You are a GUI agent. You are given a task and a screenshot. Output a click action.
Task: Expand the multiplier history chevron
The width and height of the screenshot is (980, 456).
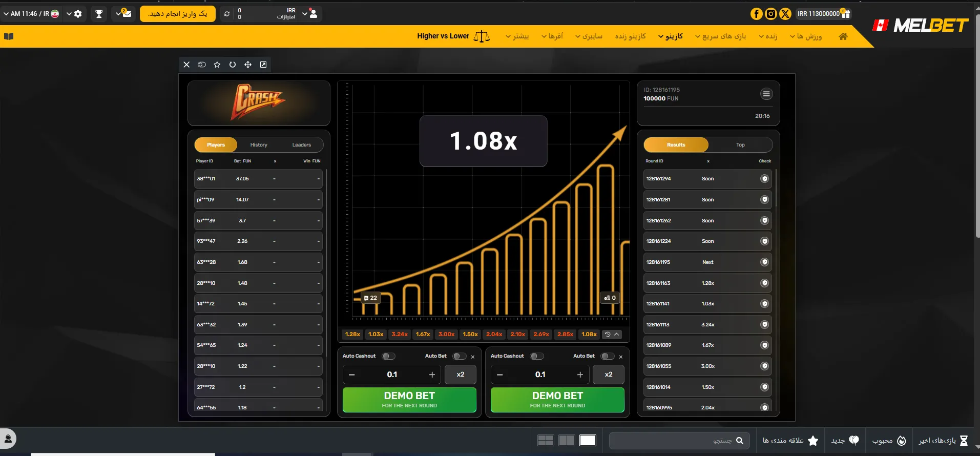[617, 334]
